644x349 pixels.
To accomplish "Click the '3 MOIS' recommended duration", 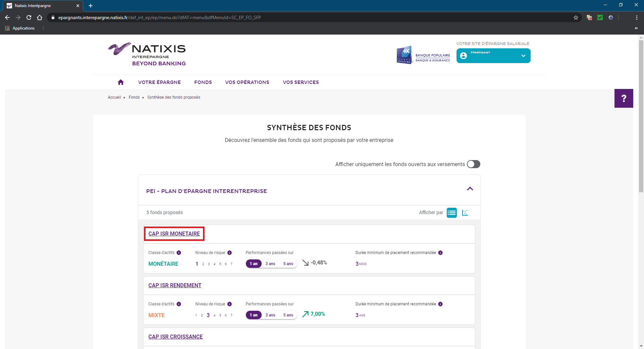I will click(x=361, y=264).
